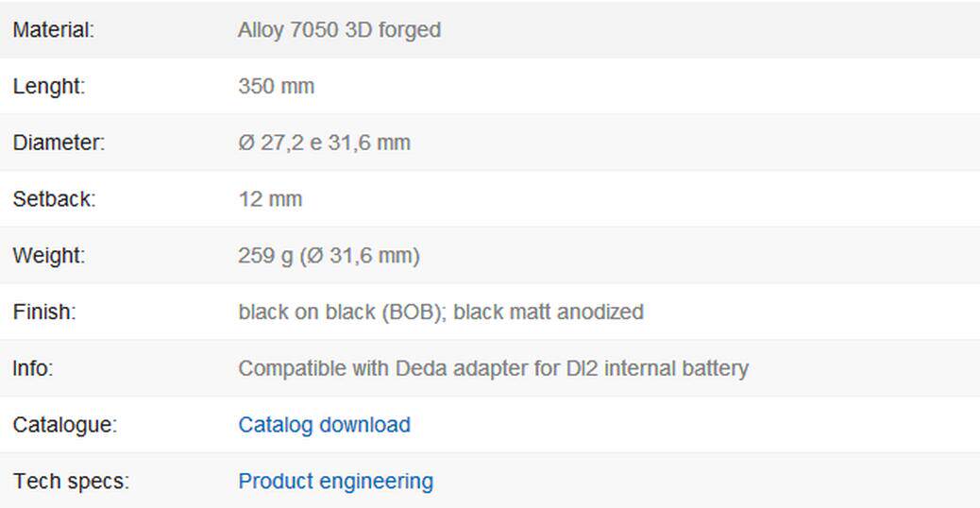The width and height of the screenshot is (980, 508).
Task: Click the '(Ø 31,6 mm)' note in Weight row
Action: 360,256
